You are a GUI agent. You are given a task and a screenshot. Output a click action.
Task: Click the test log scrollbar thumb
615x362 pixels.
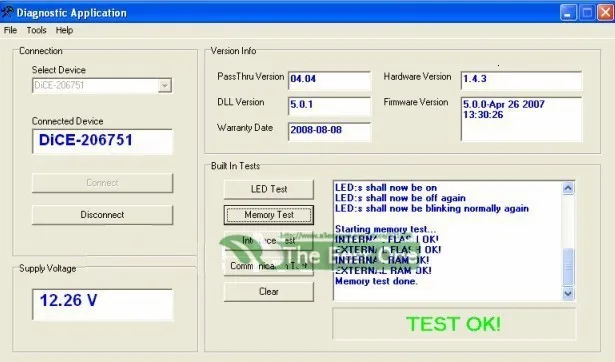click(x=568, y=267)
